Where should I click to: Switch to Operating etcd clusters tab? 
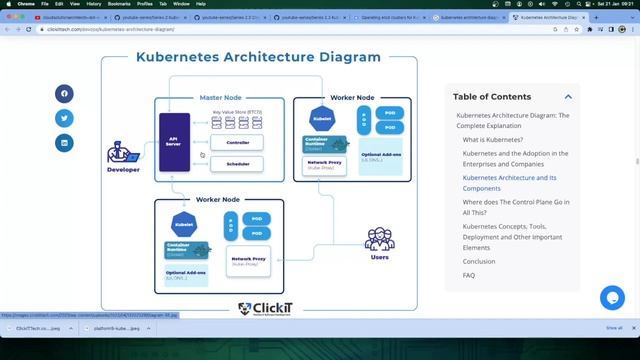pyautogui.click(x=390, y=18)
